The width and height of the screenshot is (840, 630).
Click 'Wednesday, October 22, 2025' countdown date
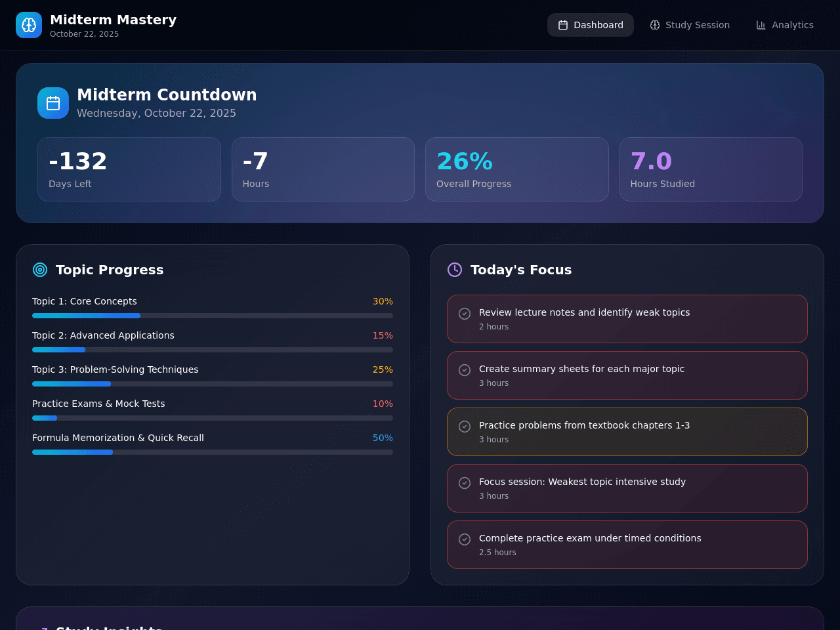coord(156,113)
